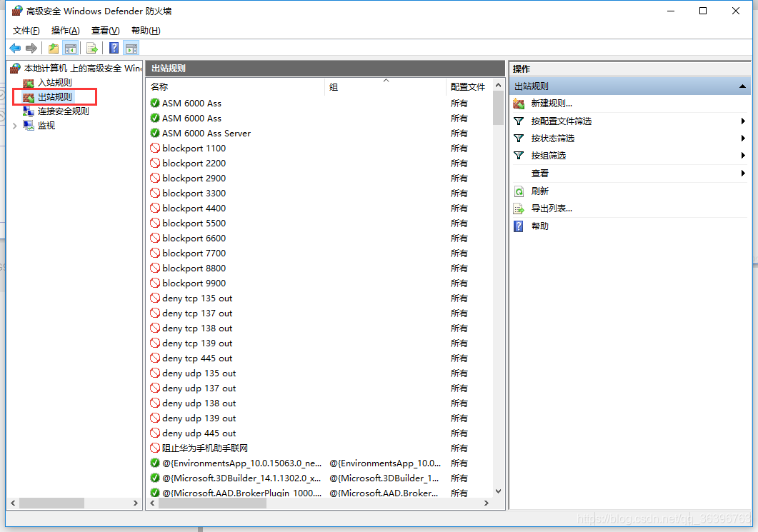Viewport: 758px width, 532px height.
Task: Click 帮助 in the actions pane
Action: (x=540, y=226)
